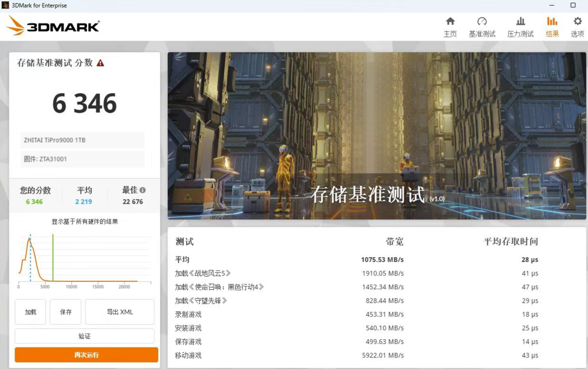Click the average score 2 219
588x369 pixels.
click(x=84, y=201)
